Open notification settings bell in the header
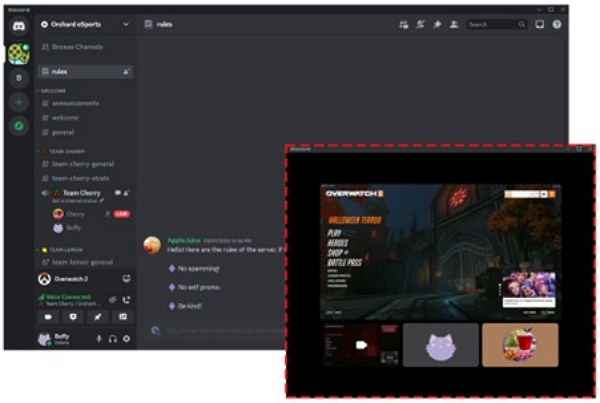This screenshot has height=403, width=600. (420, 24)
